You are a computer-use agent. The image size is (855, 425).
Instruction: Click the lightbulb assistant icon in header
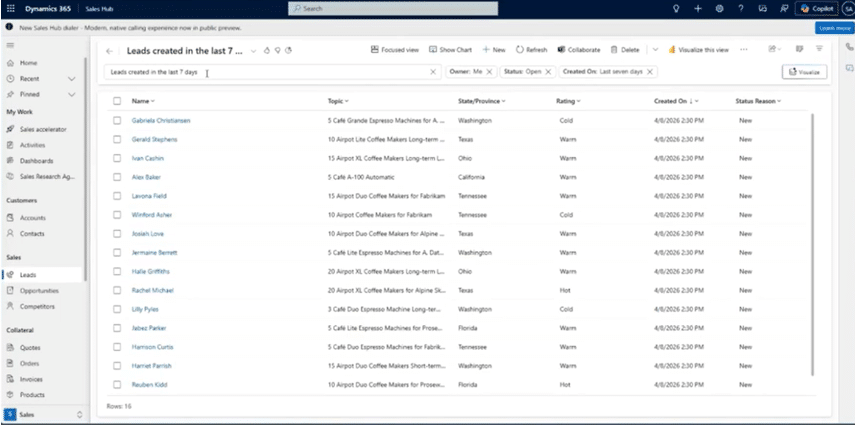pyautogui.click(x=676, y=8)
